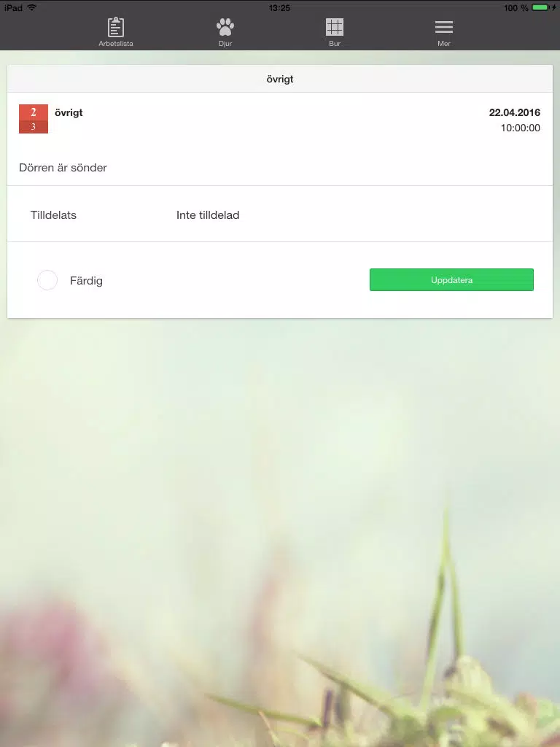The image size is (560, 747).
Task: Tap the Wi-Fi status icon
Action: (32, 7)
